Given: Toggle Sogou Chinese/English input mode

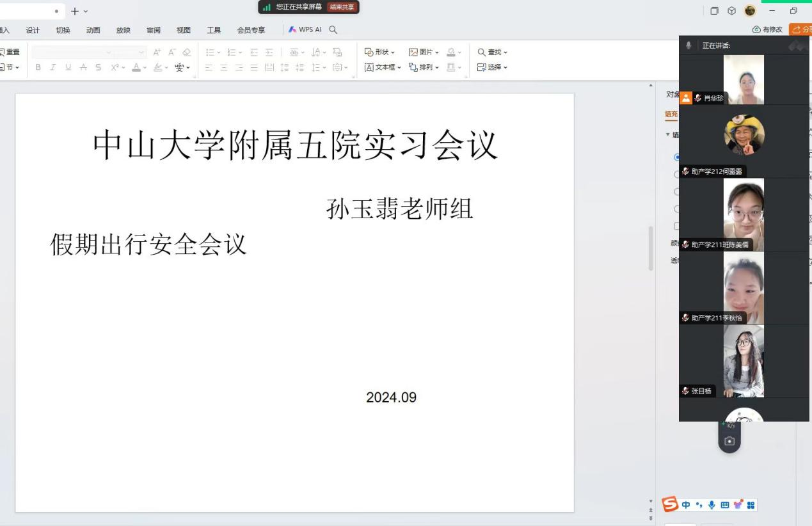Looking at the screenshot, I should (686, 505).
